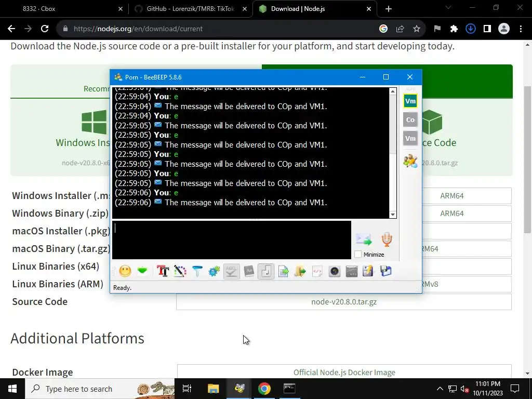Toggle the return-key-to-send button
The width and height of the screenshot is (532, 399).
[x=266, y=271]
